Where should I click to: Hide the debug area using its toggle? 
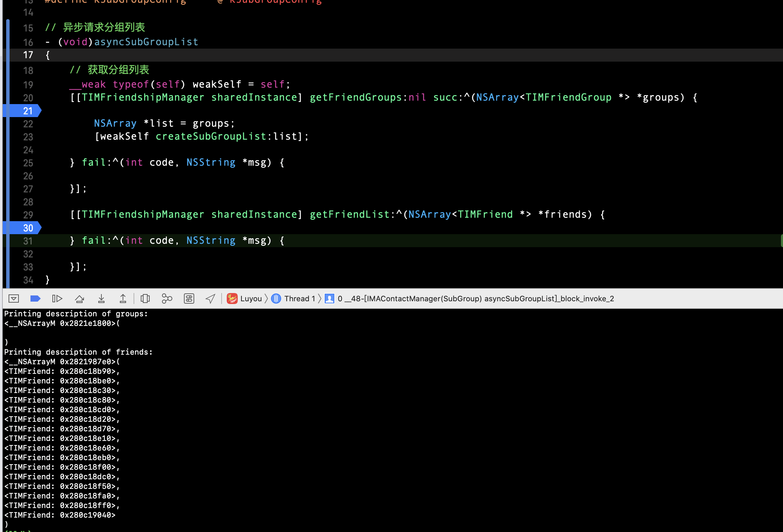coord(13,299)
